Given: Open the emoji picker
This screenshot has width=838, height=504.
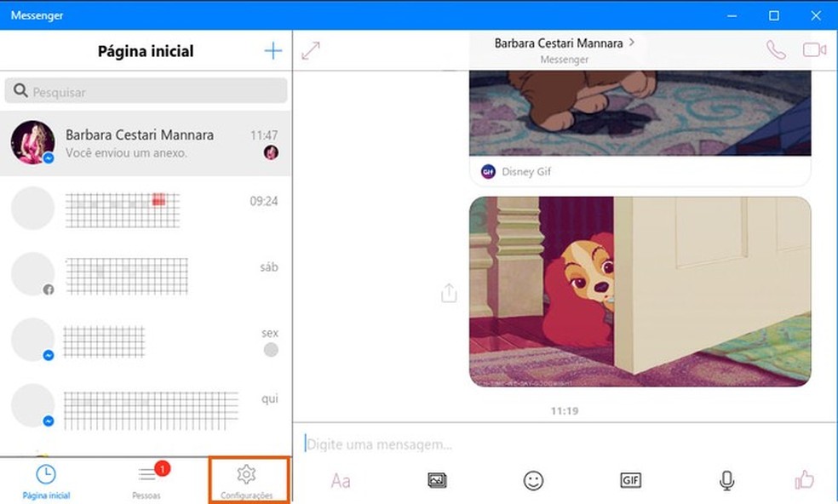Looking at the screenshot, I should 533,480.
